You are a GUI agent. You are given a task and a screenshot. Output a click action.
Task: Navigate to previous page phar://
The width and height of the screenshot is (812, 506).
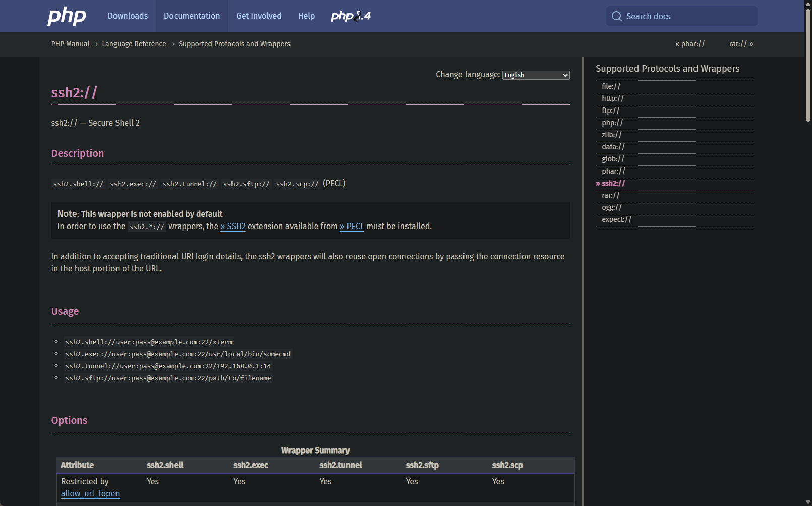(x=689, y=44)
